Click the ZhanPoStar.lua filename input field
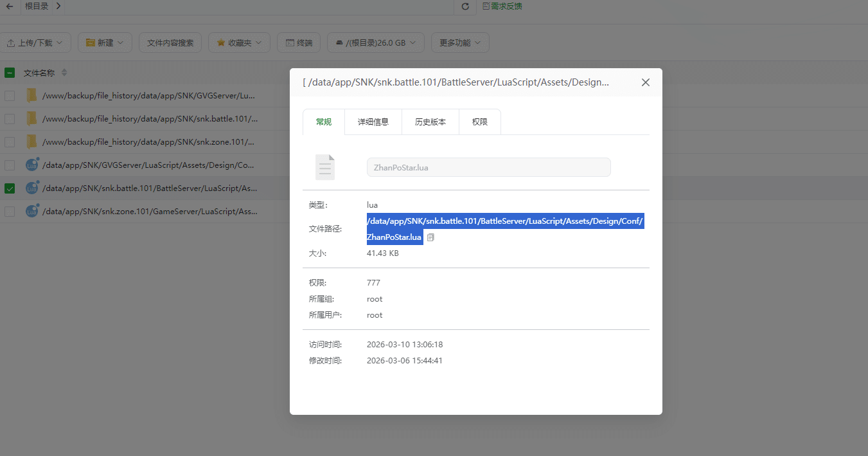Image resolution: width=868 pixels, height=456 pixels. [488, 167]
